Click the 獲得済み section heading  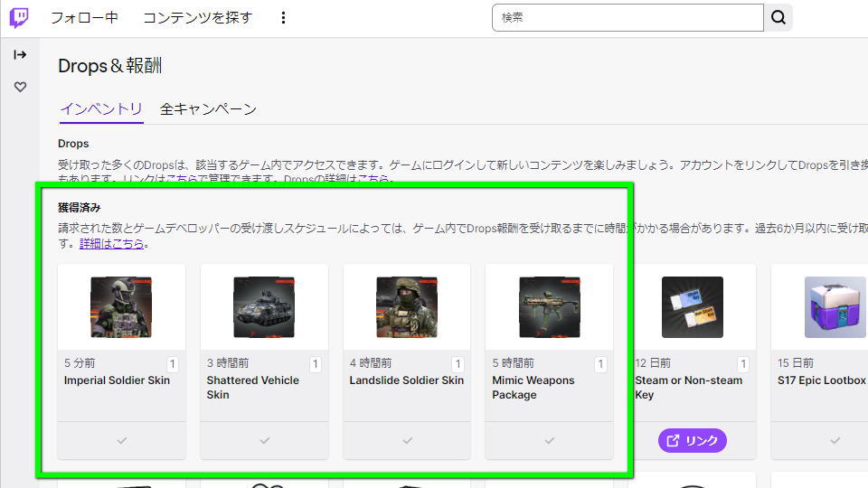click(80, 208)
